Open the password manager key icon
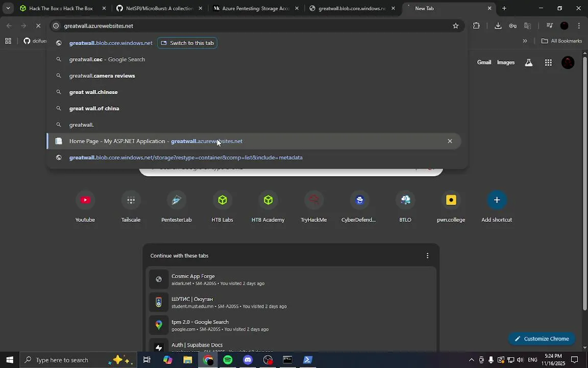This screenshot has width=588, height=368. (x=512, y=26)
